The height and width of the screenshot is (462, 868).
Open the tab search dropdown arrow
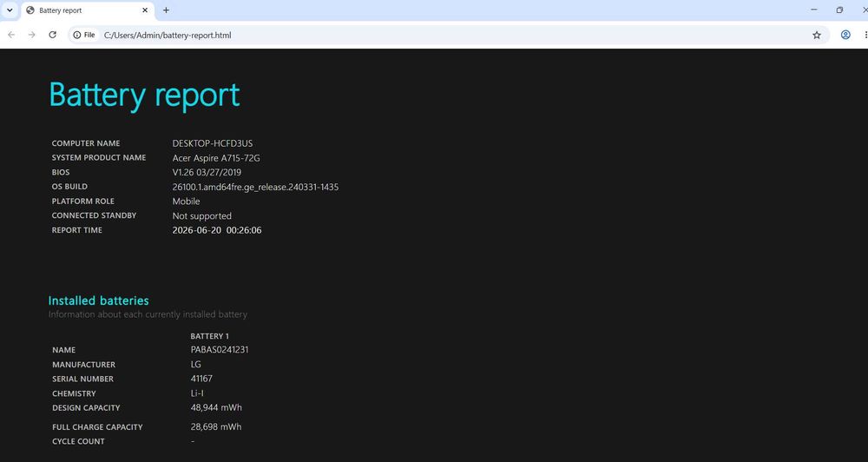coord(10,10)
